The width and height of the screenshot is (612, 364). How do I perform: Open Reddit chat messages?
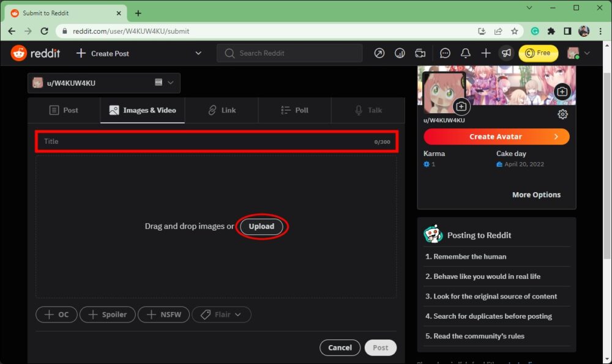[445, 53]
